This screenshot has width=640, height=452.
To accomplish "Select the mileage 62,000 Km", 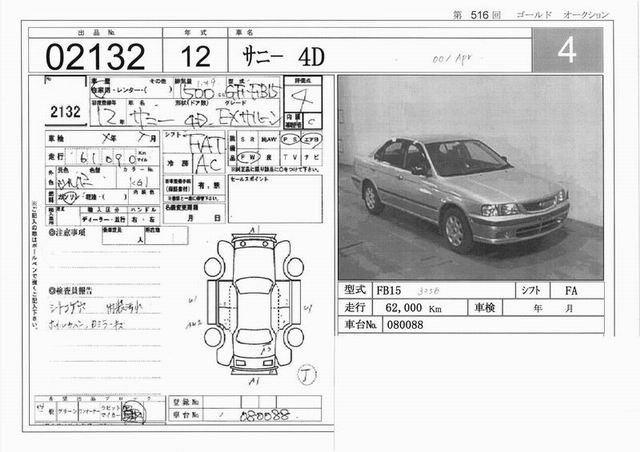I will click(x=413, y=307).
